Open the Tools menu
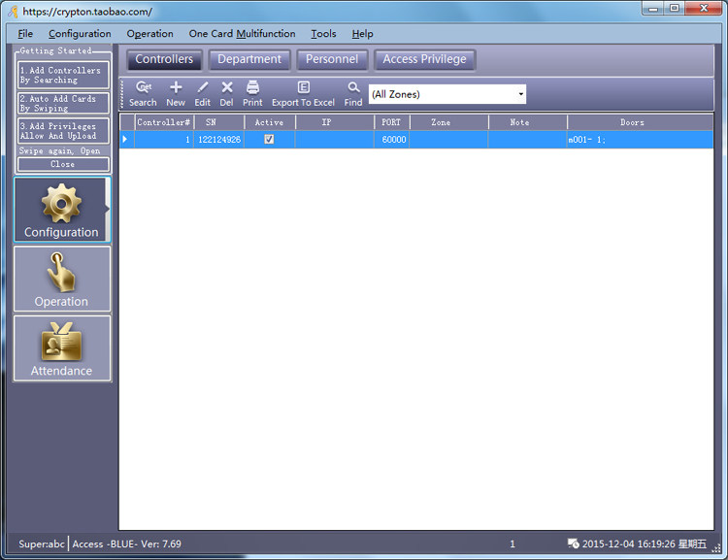Viewport: 728px width, 560px height. 323,34
